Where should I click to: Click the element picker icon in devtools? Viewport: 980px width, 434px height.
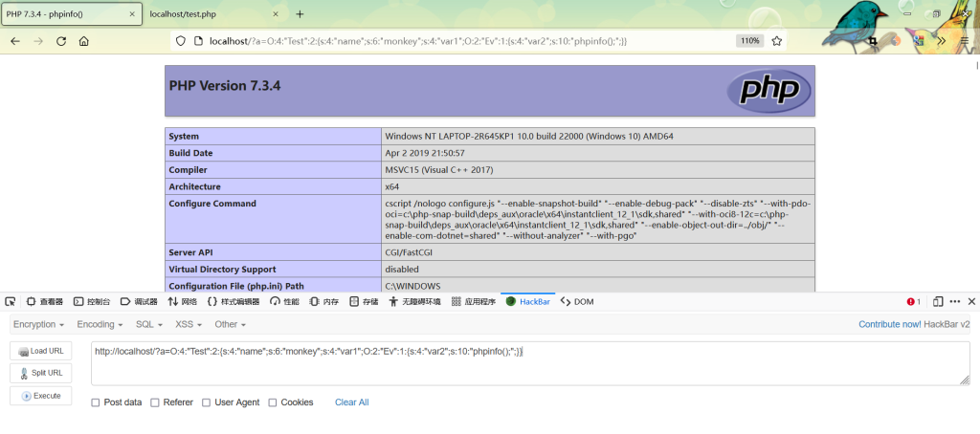(11, 301)
